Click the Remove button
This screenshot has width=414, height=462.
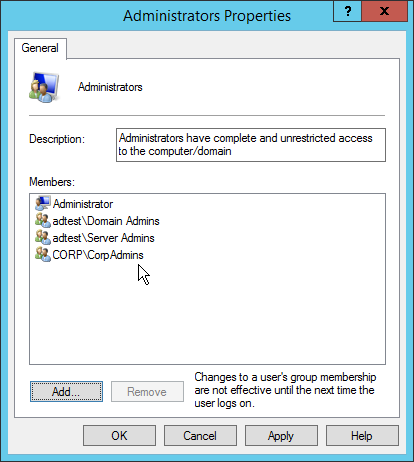(147, 392)
